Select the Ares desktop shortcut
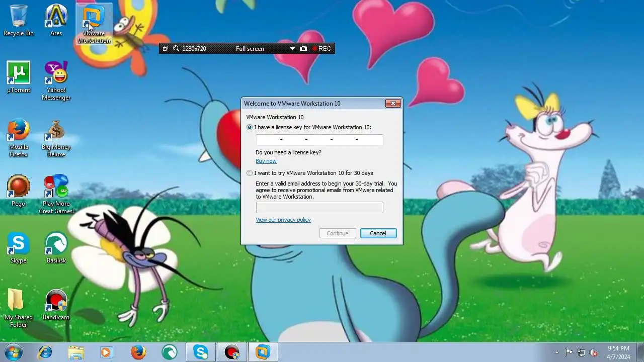 coord(56,21)
